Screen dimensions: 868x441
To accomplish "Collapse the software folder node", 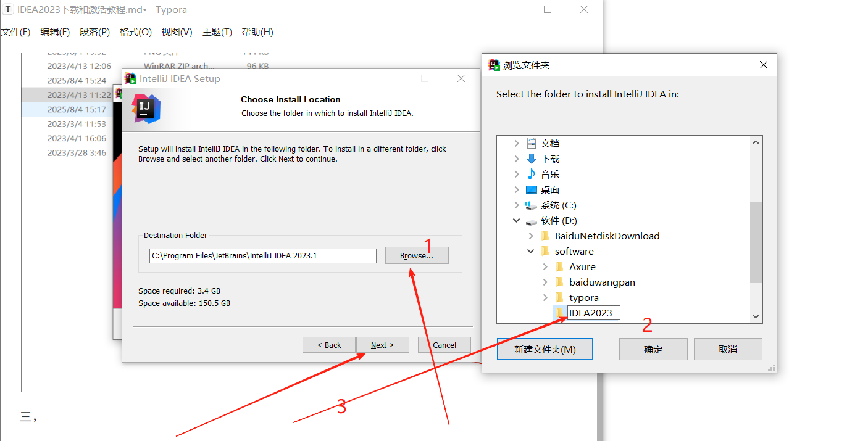I will 531,251.
